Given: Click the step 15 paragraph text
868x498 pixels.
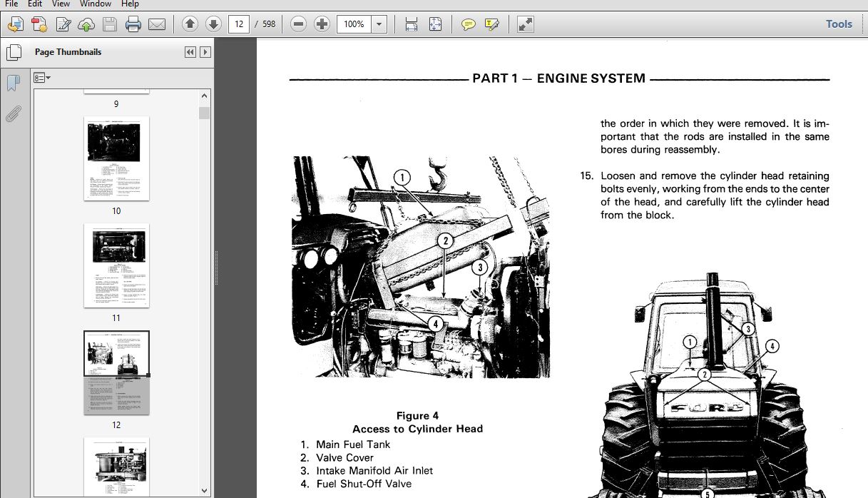Looking at the screenshot, I should click(715, 195).
